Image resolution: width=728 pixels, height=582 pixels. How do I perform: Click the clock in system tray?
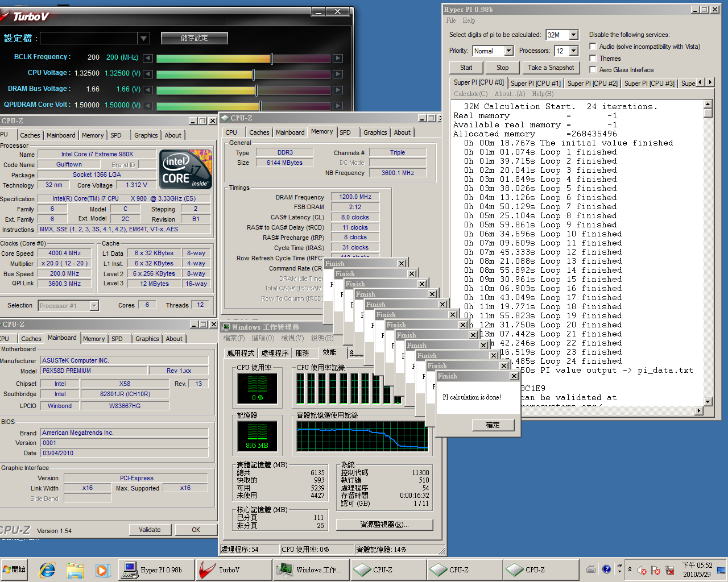pyautogui.click(x=697, y=569)
